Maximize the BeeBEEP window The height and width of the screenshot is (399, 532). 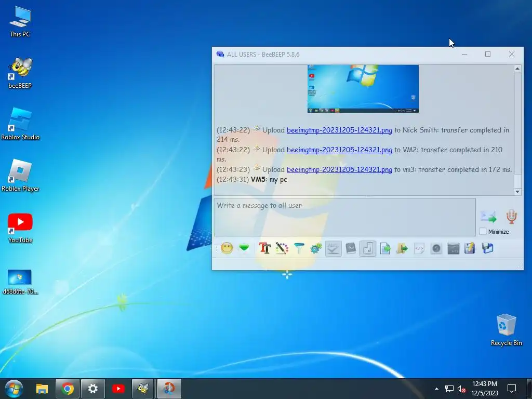tap(487, 54)
